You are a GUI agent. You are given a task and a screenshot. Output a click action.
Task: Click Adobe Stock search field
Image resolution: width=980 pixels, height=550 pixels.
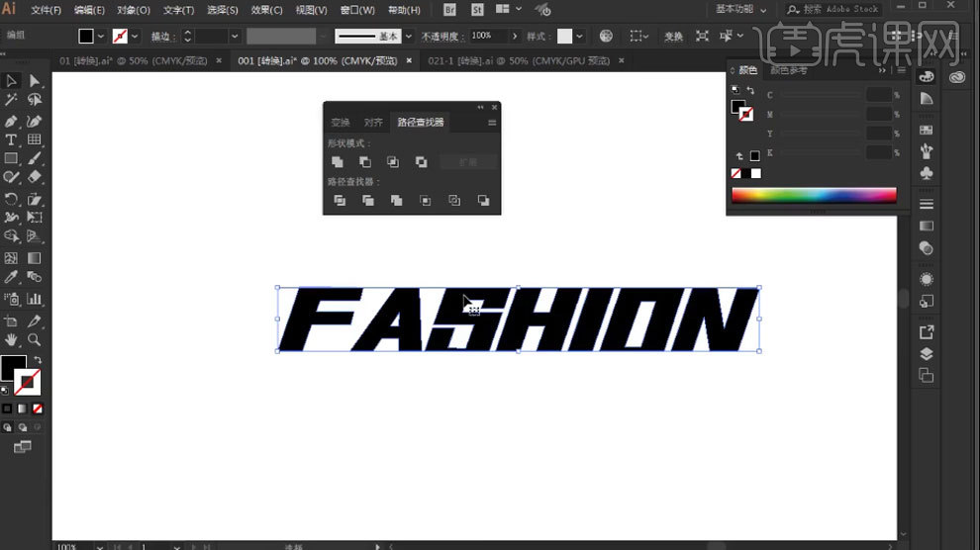(x=835, y=9)
